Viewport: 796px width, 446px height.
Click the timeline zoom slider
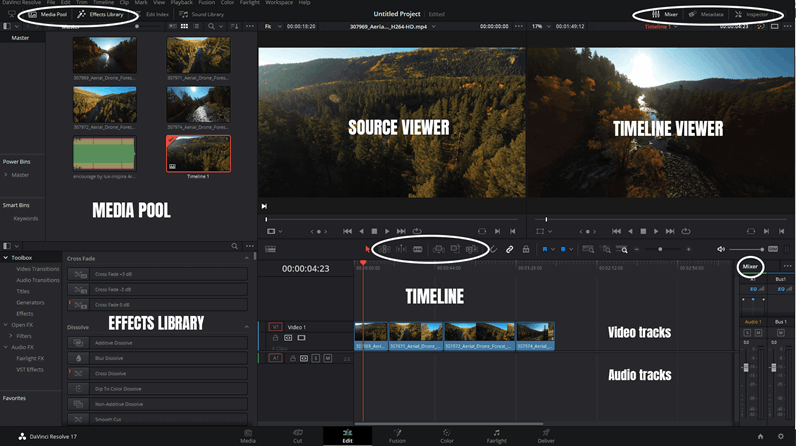point(660,248)
